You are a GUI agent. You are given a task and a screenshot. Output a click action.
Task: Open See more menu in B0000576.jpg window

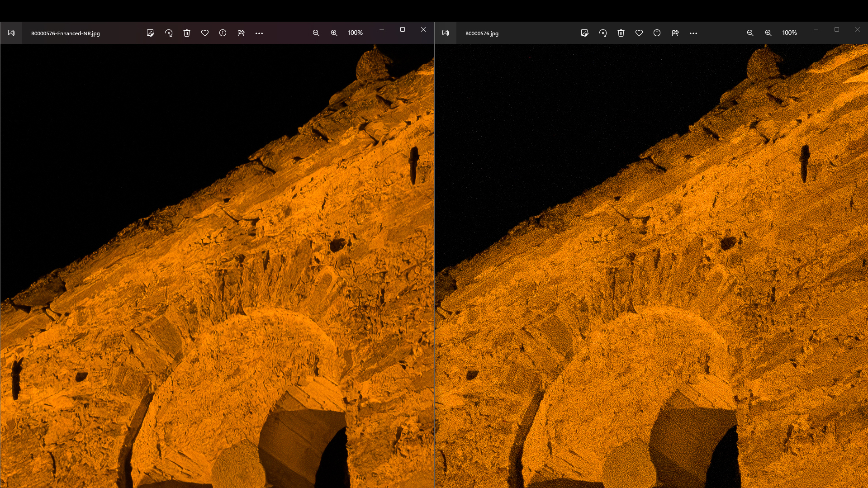coord(693,33)
